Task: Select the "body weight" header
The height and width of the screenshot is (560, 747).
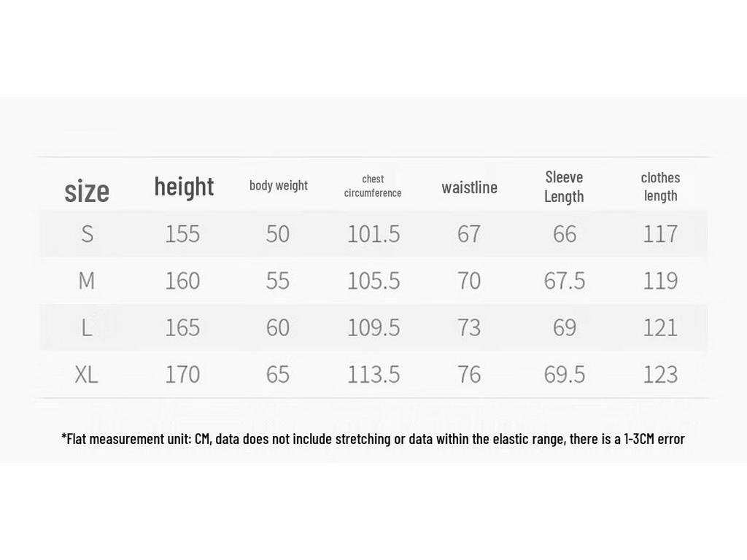Action: [x=279, y=185]
